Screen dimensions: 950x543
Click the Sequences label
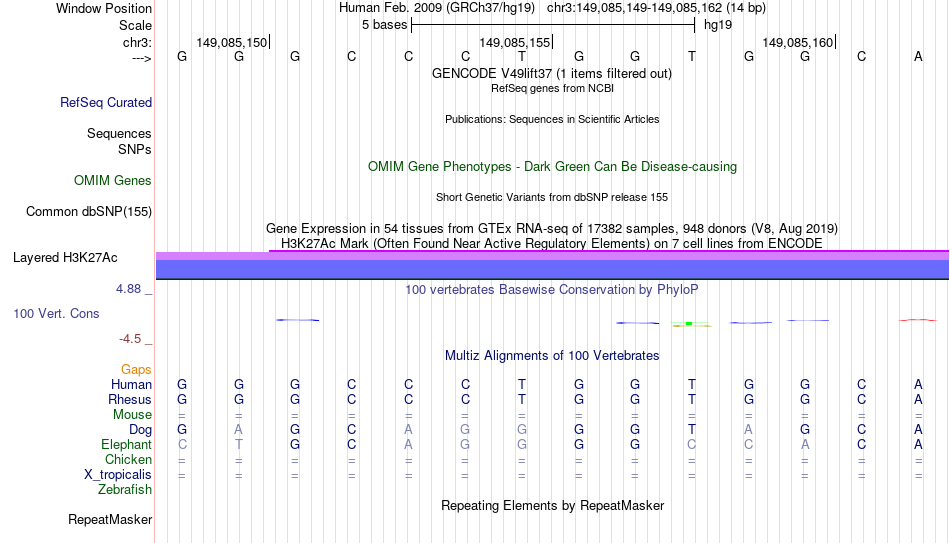tap(119, 133)
